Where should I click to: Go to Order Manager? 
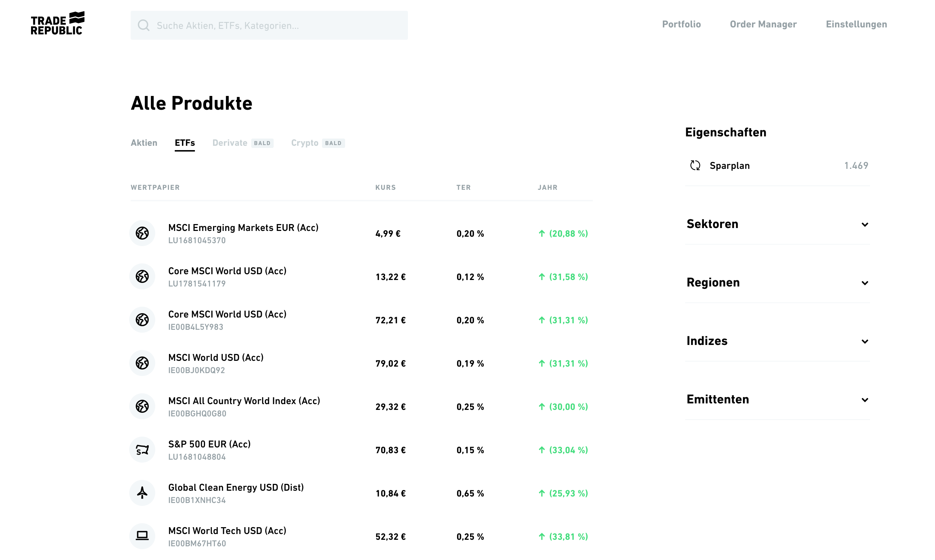pos(763,25)
